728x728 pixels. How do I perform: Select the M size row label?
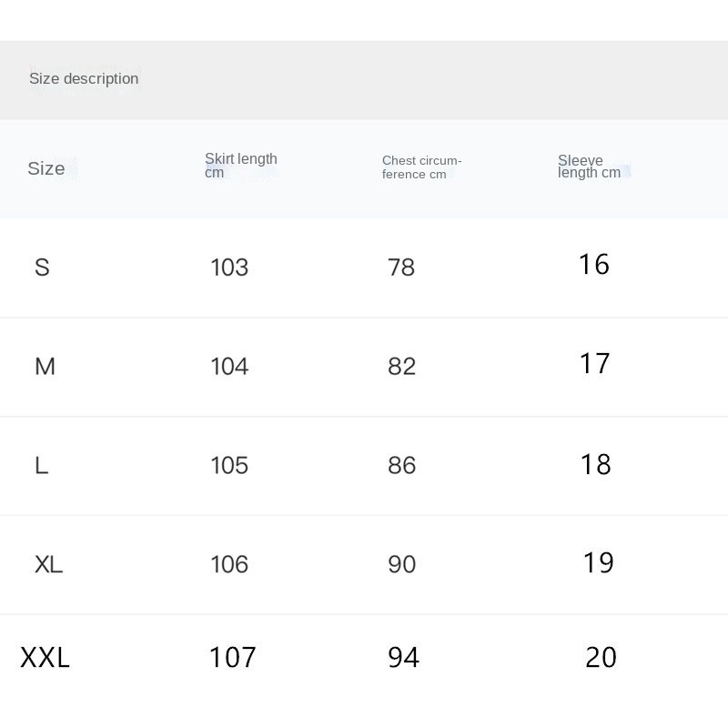[x=45, y=366]
